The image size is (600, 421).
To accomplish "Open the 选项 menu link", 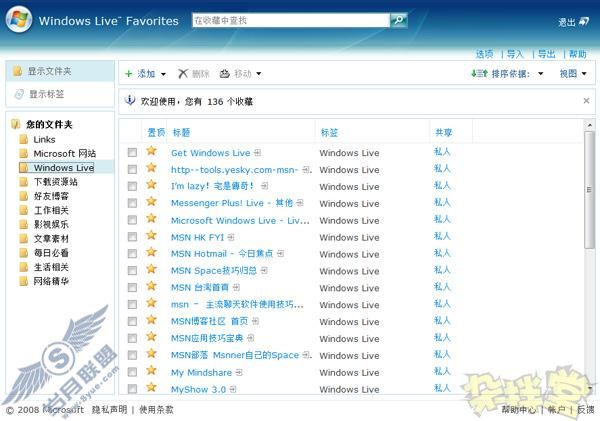I will click(484, 54).
